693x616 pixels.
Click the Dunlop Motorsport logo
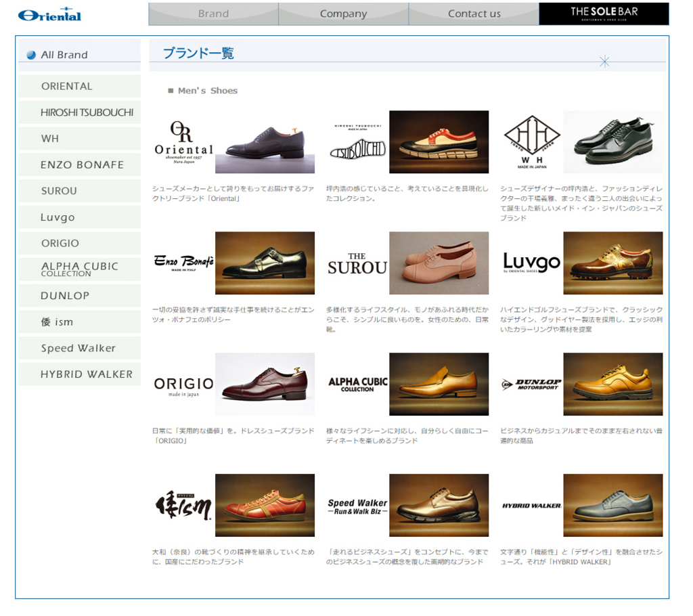coord(532,384)
